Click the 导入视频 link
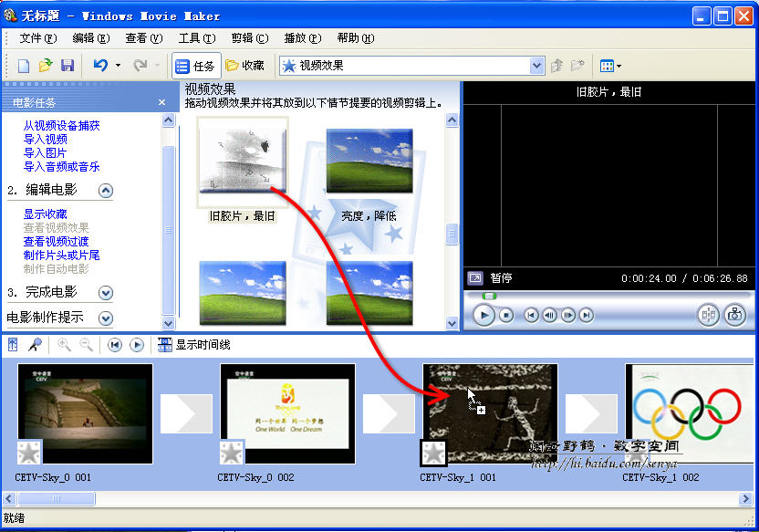This screenshot has height=532, width=759. tap(46, 140)
